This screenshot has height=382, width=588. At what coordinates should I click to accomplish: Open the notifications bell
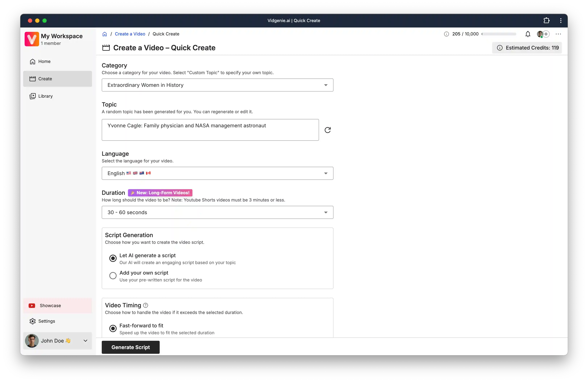pos(528,34)
